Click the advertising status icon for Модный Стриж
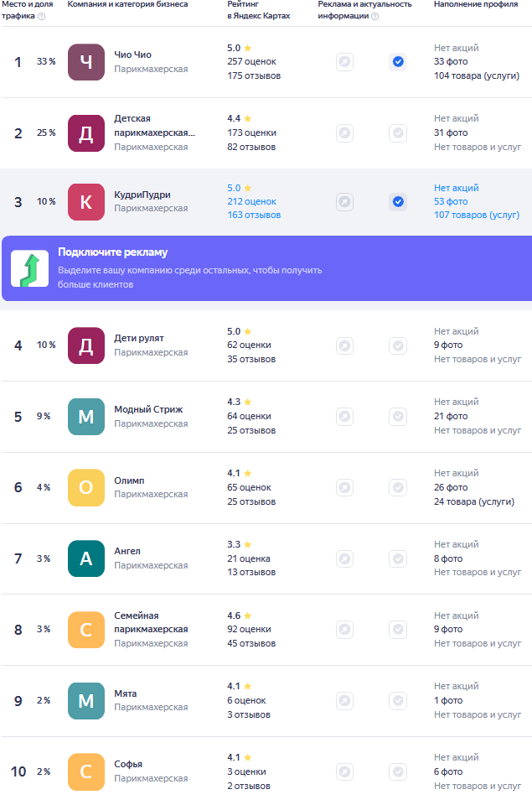532x805 pixels. (344, 417)
